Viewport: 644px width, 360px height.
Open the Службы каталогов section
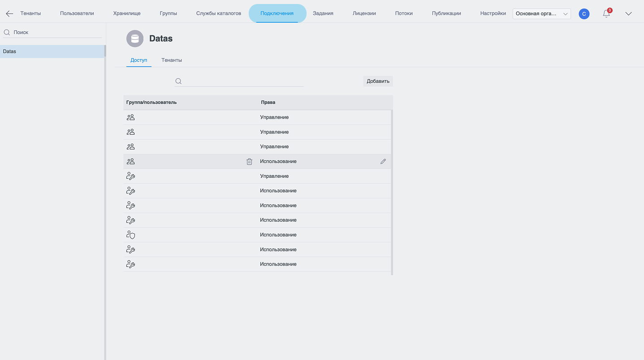[x=219, y=13]
